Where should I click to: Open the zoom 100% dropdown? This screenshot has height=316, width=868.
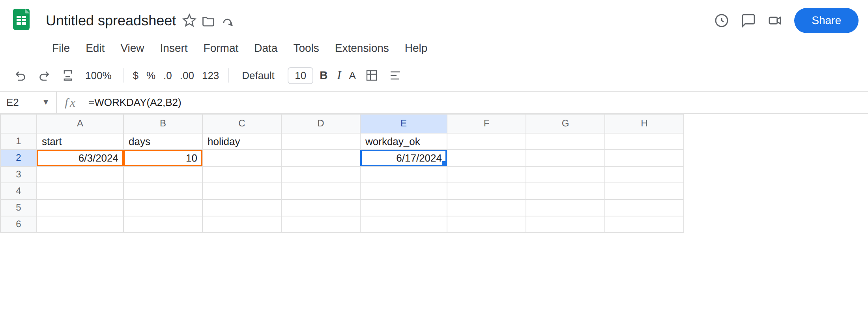(98, 75)
